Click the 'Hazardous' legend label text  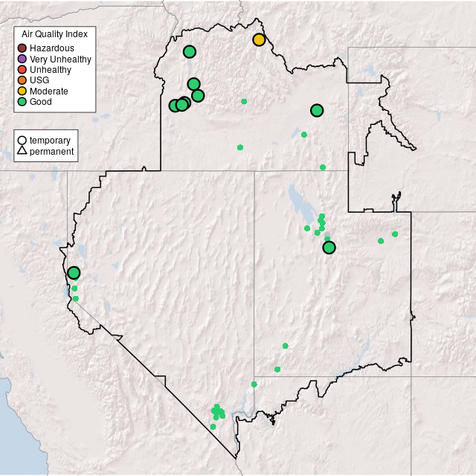(x=52, y=49)
